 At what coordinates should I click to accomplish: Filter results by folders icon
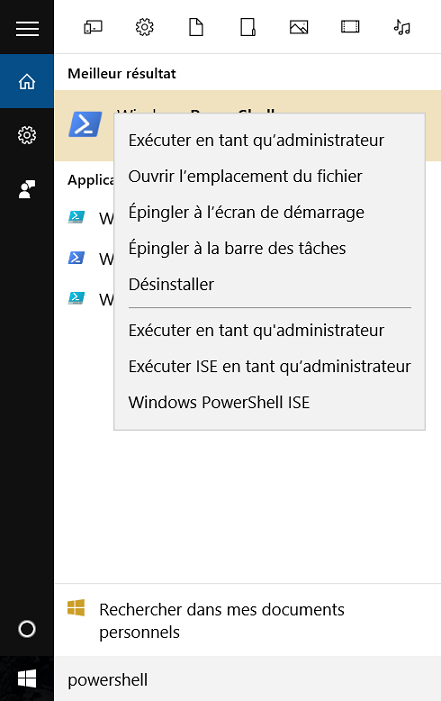(x=248, y=28)
